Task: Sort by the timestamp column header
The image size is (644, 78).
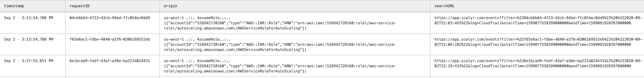Action: pyautogui.click(x=14, y=6)
